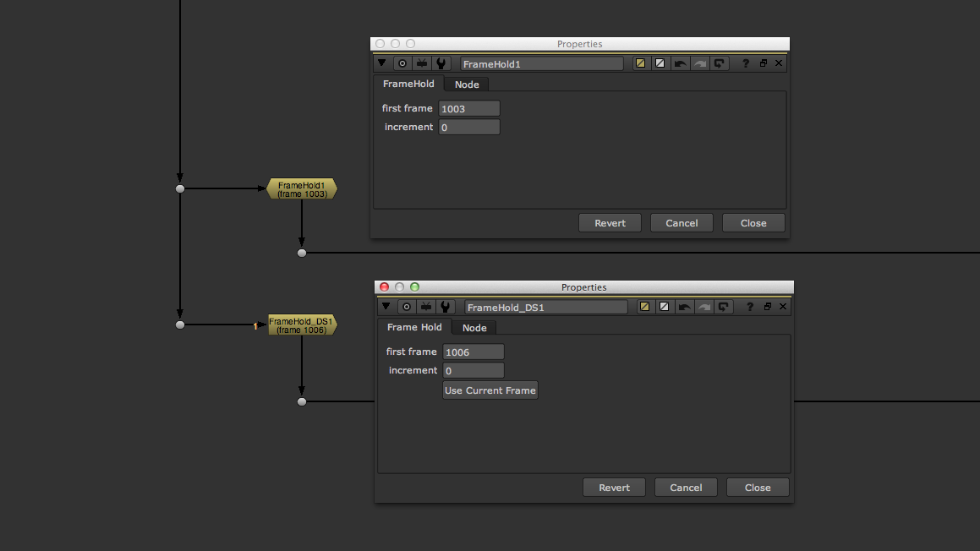980x551 pixels.
Task: Center FrameHold_DS1 node in graph icon
Action: click(407, 307)
